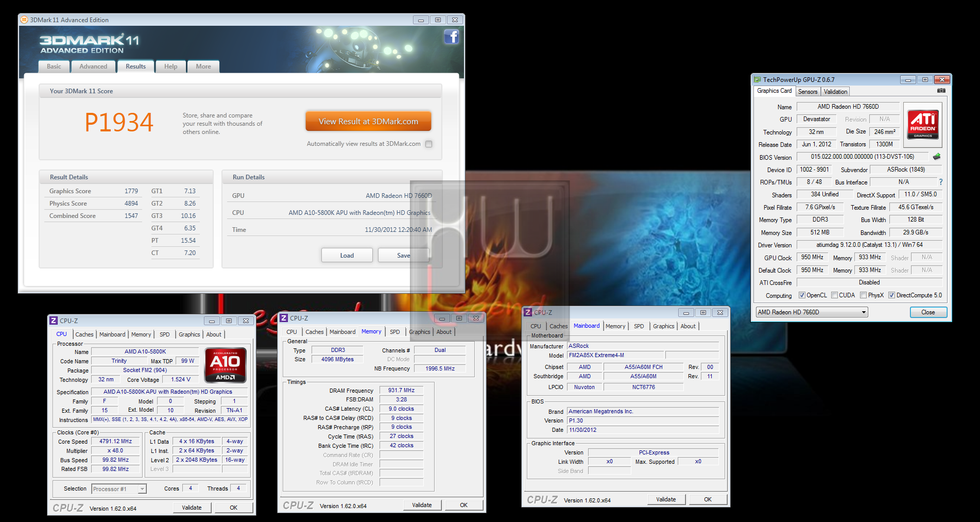Click OK in the Memory CPU-Z window

pyautogui.click(x=464, y=505)
